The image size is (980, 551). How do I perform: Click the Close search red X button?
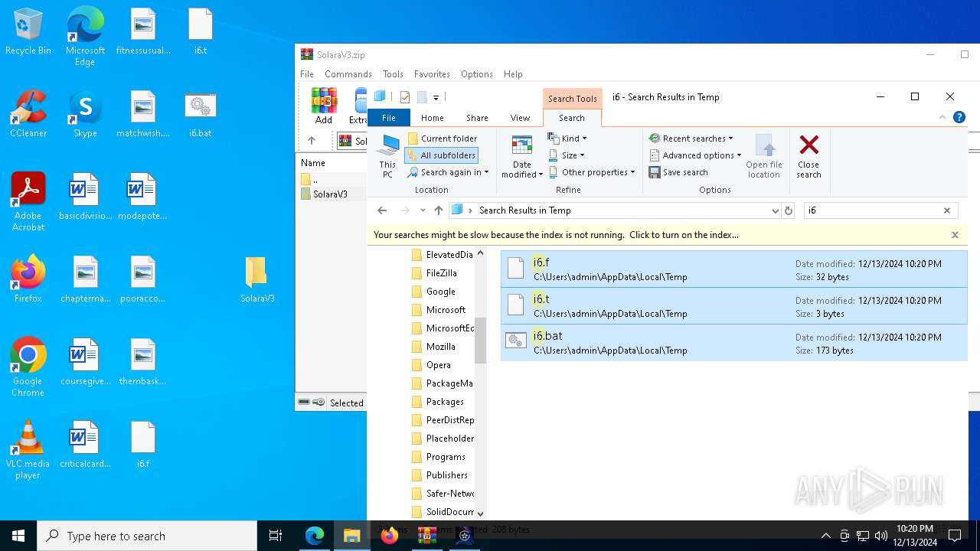click(808, 156)
